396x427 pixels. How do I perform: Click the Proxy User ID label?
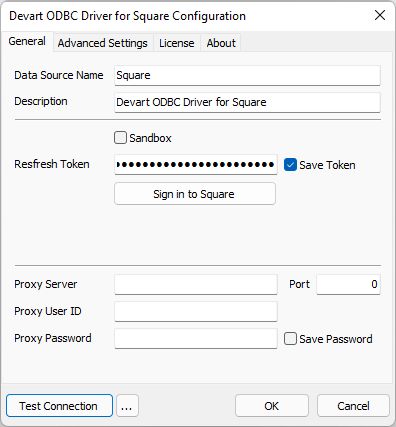[x=48, y=311]
